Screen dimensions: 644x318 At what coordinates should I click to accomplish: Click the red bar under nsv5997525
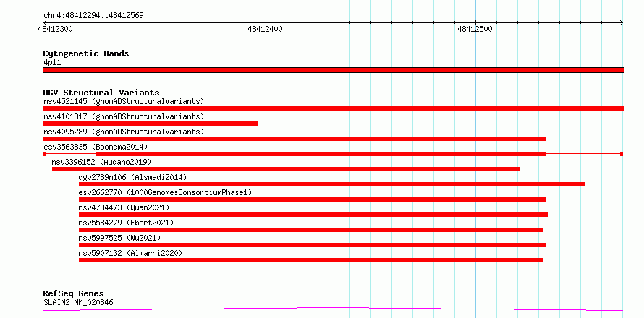point(312,245)
